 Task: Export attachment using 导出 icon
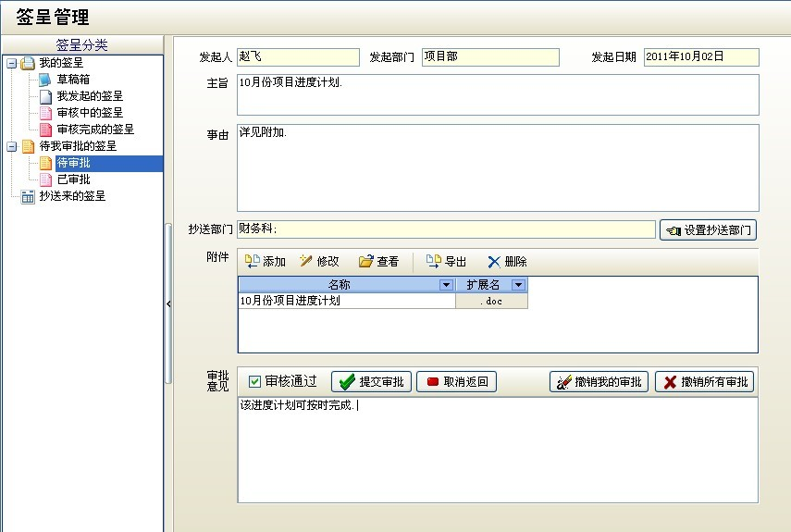pos(433,262)
